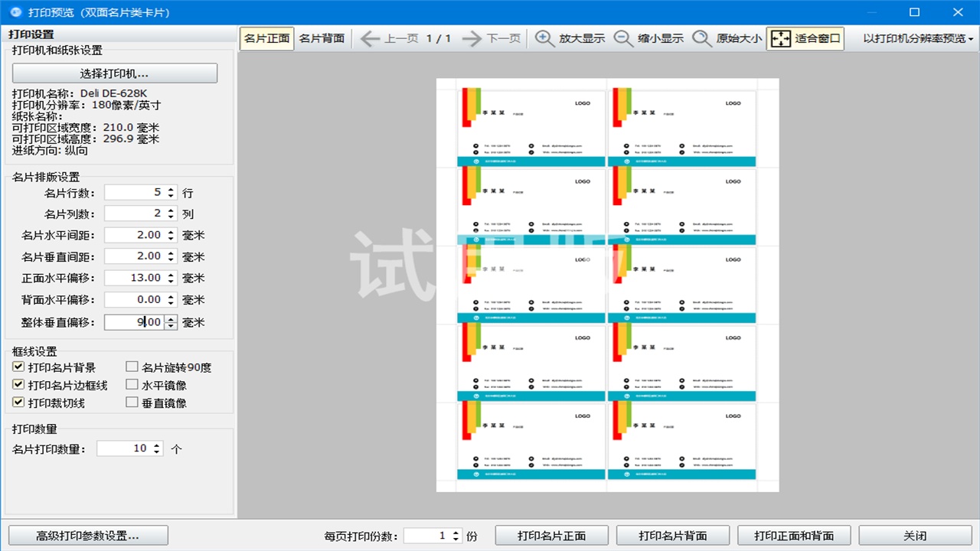Select the 原始大小 original size icon

(x=702, y=37)
